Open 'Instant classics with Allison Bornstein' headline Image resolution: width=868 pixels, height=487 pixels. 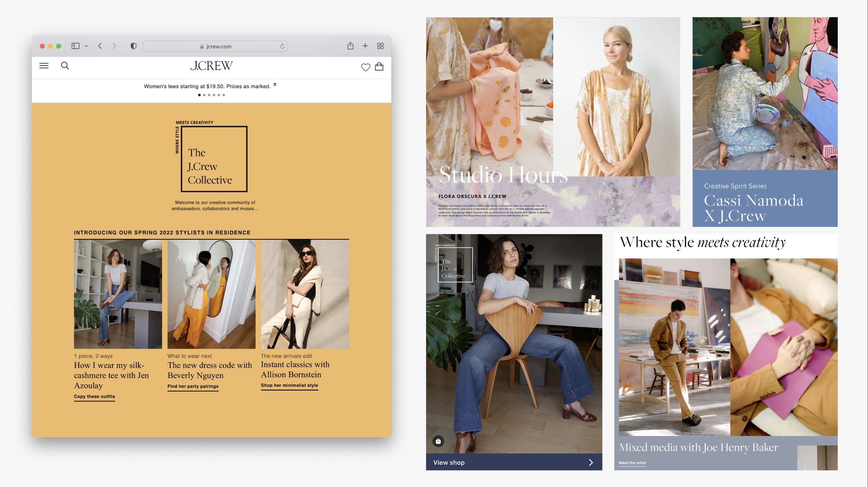(x=295, y=370)
